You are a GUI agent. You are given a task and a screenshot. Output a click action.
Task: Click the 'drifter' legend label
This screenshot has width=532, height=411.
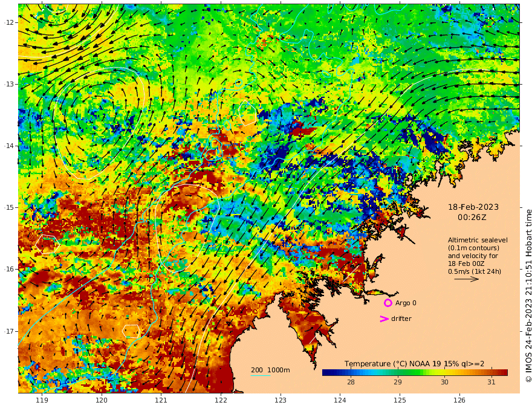coord(401,319)
